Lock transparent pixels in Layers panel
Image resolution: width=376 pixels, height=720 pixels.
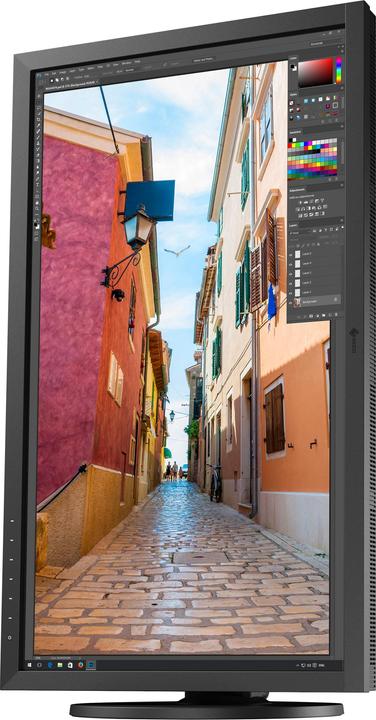pyautogui.click(x=298, y=246)
